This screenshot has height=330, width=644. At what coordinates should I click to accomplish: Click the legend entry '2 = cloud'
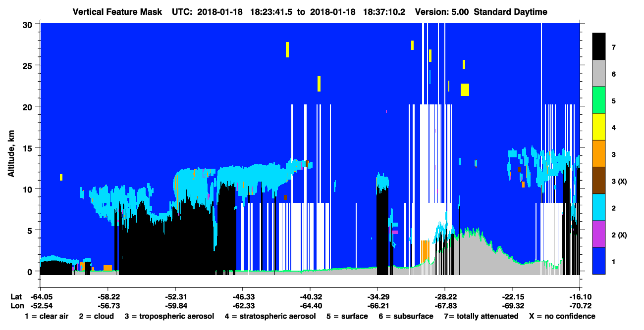(96, 316)
